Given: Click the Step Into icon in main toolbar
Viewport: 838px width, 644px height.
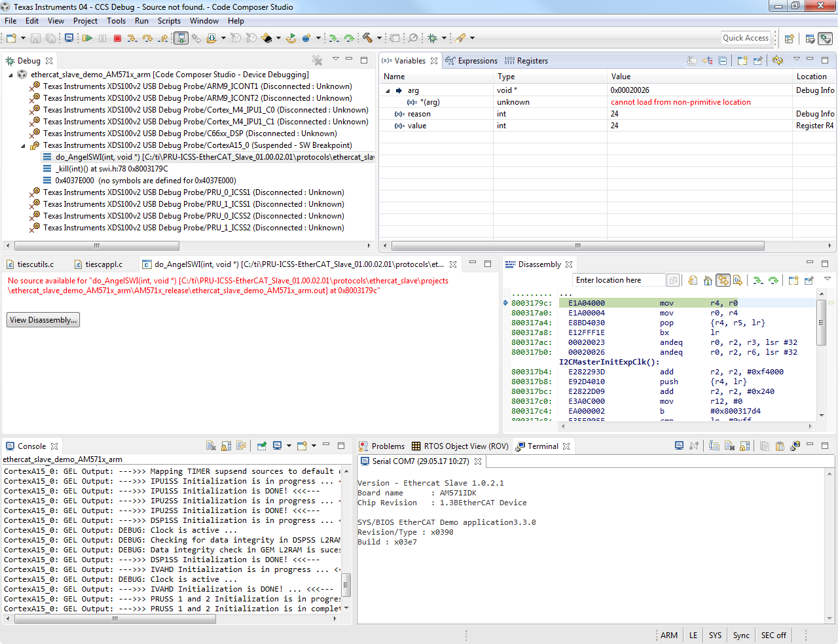Looking at the screenshot, I should pos(132,39).
